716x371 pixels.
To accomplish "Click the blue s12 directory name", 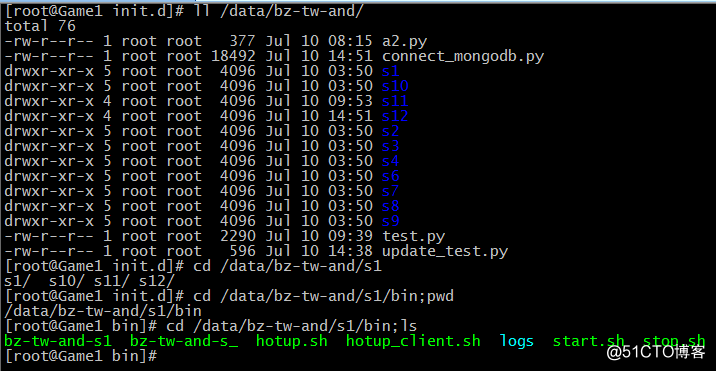I will (x=395, y=117).
